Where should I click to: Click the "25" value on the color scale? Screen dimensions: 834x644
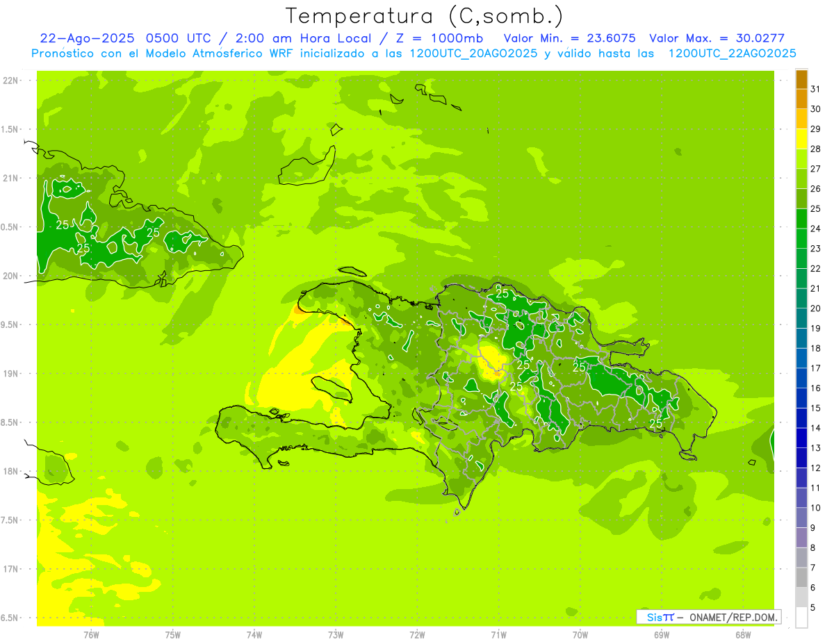pos(816,208)
